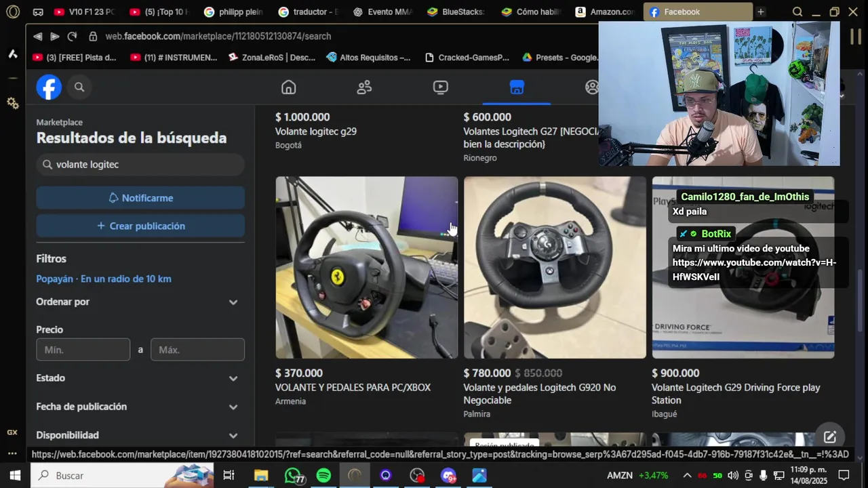Open the ZonaLeRoS bookmark
This screenshot has width=868, height=488.
[272, 58]
